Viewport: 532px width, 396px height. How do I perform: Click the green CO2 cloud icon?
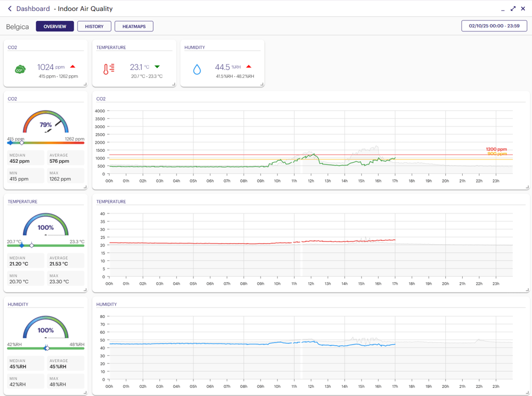click(x=20, y=69)
